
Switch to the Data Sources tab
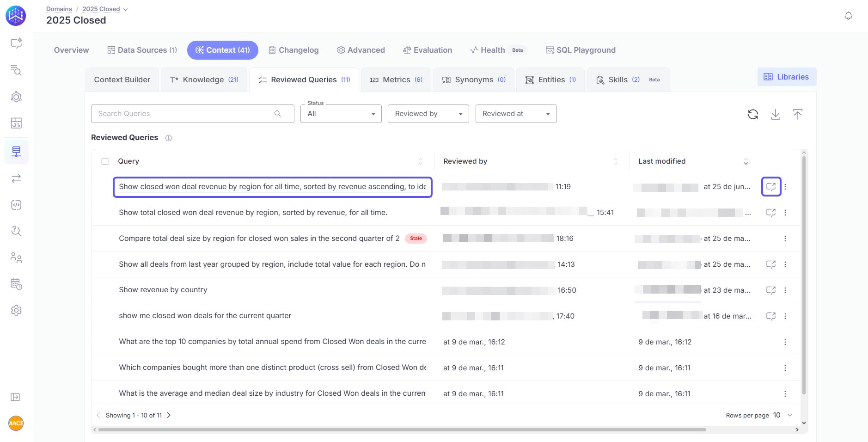point(142,50)
